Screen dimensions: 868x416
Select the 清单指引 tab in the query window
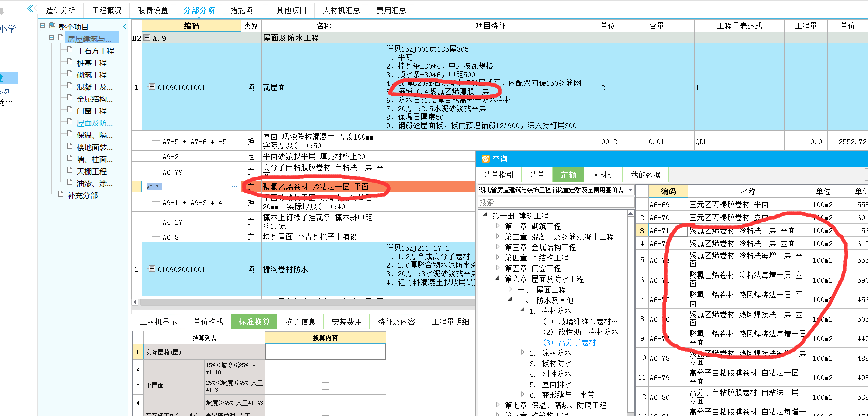pyautogui.click(x=499, y=175)
